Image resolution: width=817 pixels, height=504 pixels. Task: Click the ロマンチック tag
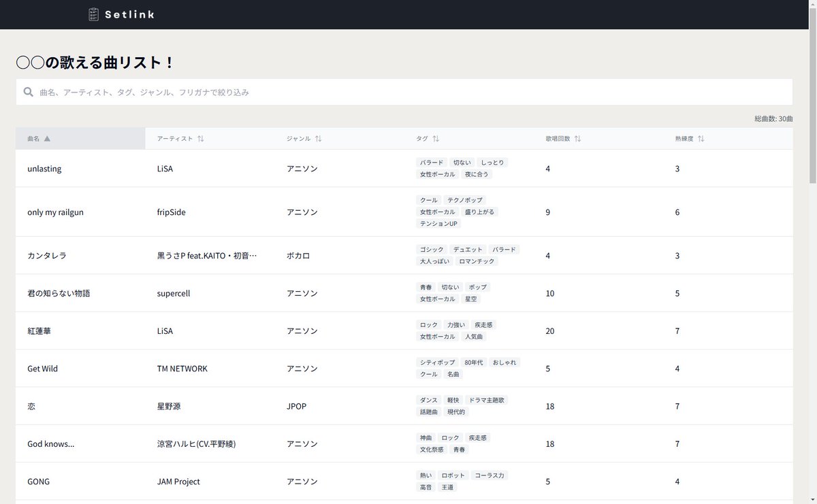(x=477, y=261)
